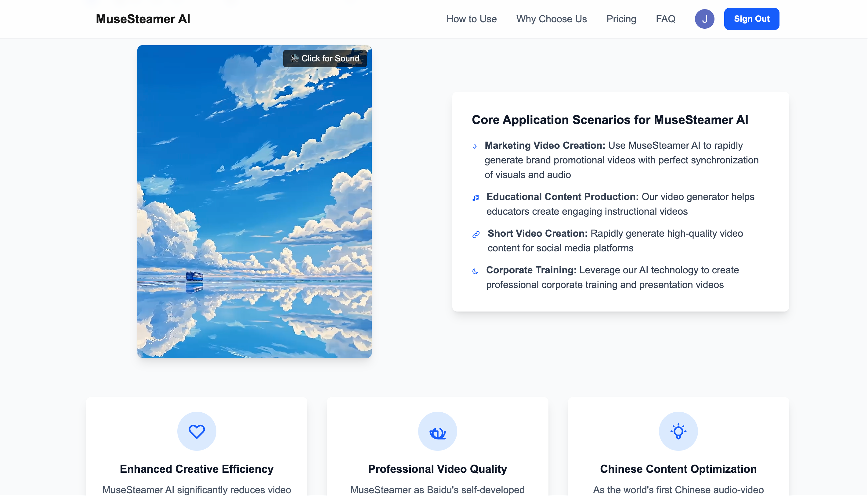This screenshot has width=868, height=496.
Task: Click the Short Video Creation bold label
Action: (x=537, y=233)
